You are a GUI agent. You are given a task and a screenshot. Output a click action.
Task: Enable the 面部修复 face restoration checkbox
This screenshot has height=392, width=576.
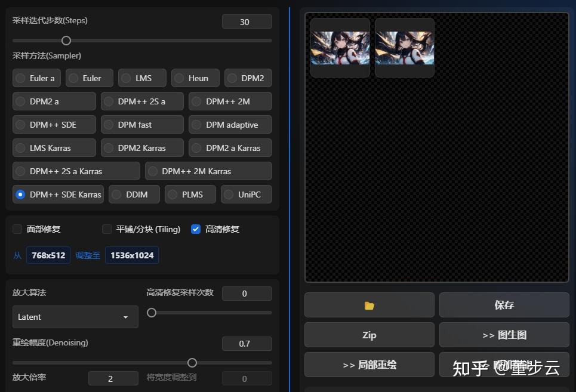point(17,229)
